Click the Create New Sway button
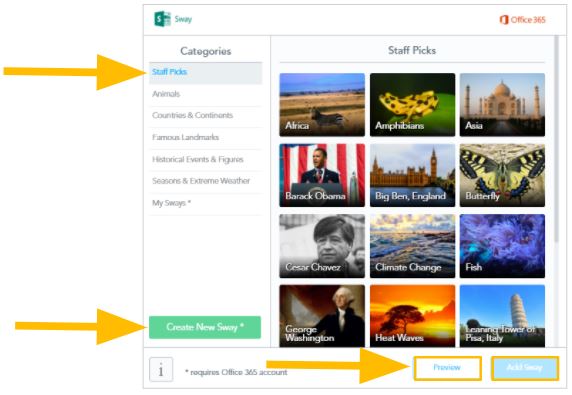 tap(205, 327)
